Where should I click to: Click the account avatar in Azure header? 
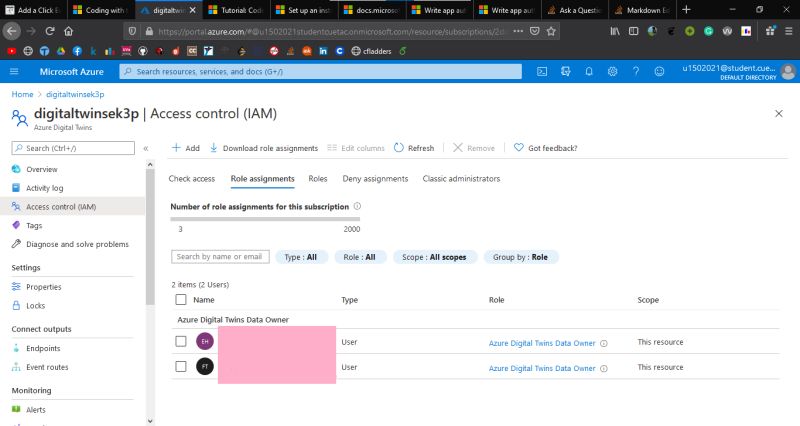(x=788, y=71)
